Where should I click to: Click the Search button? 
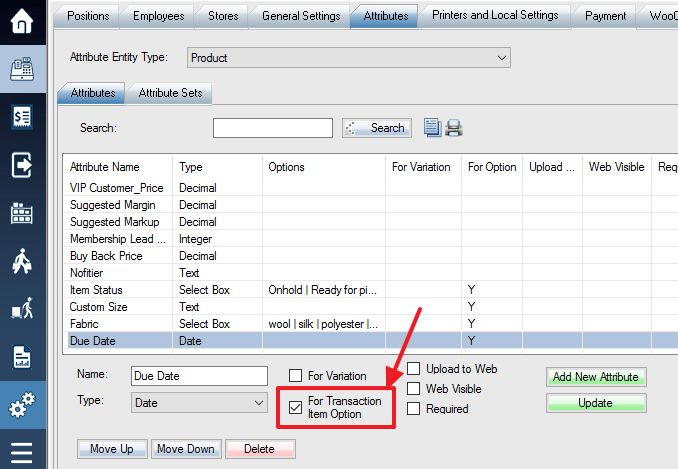pos(377,128)
